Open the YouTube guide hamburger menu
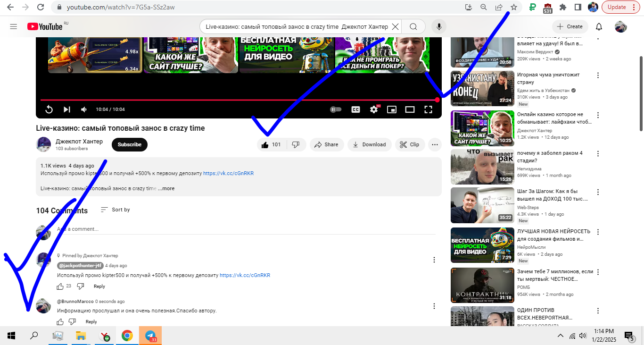 [13, 27]
